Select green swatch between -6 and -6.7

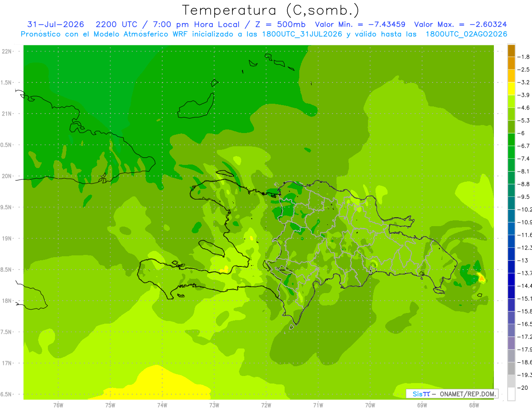pyautogui.click(x=511, y=139)
